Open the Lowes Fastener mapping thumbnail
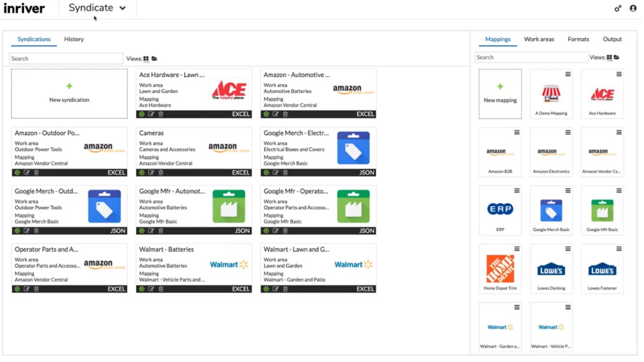This screenshot has height=362, width=644. point(602,269)
